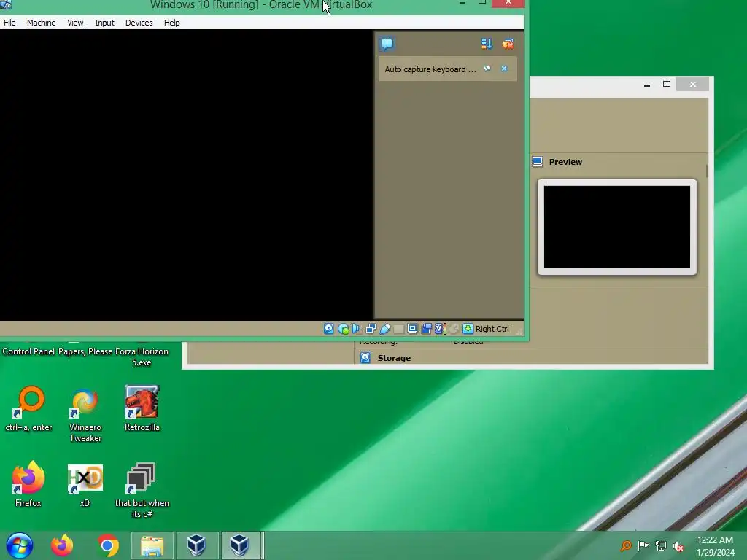This screenshot has width=747, height=560.
Task: Click the network adapters status icon
Action: (x=371, y=329)
